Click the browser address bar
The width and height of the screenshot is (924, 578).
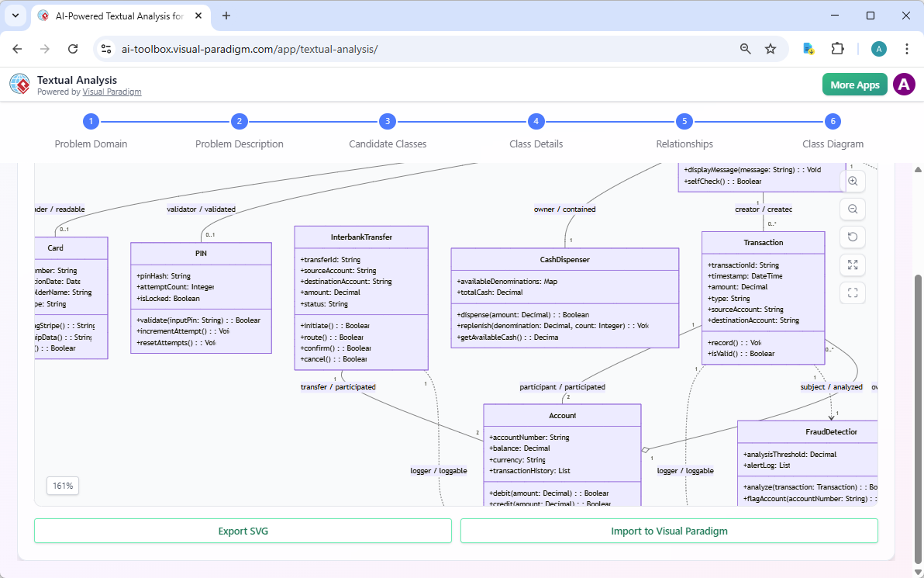click(419, 49)
